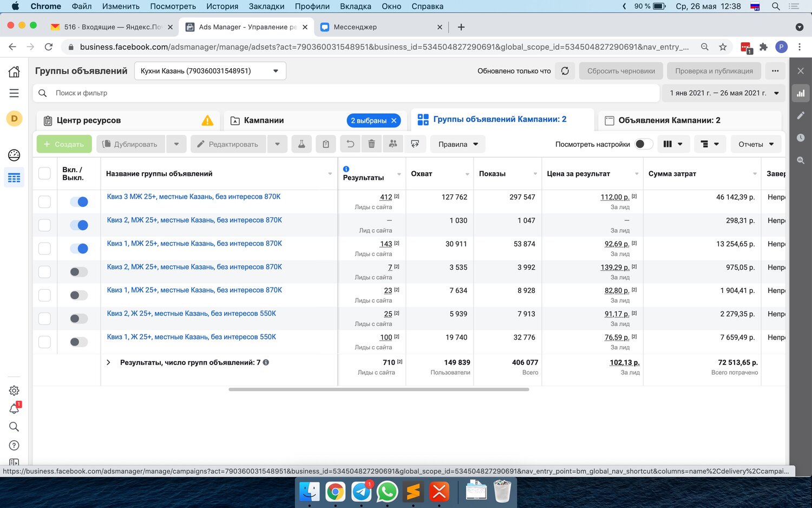Click the browser address bar URL
The height and width of the screenshot is (508, 812).
pos(384,47)
